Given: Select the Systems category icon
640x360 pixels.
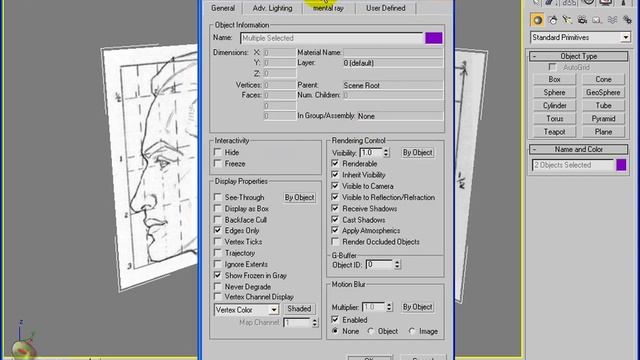Looking at the screenshot, I should (x=627, y=20).
